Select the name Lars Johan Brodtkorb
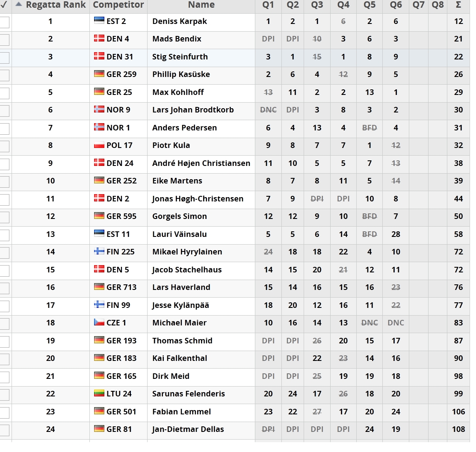 pos(193,110)
